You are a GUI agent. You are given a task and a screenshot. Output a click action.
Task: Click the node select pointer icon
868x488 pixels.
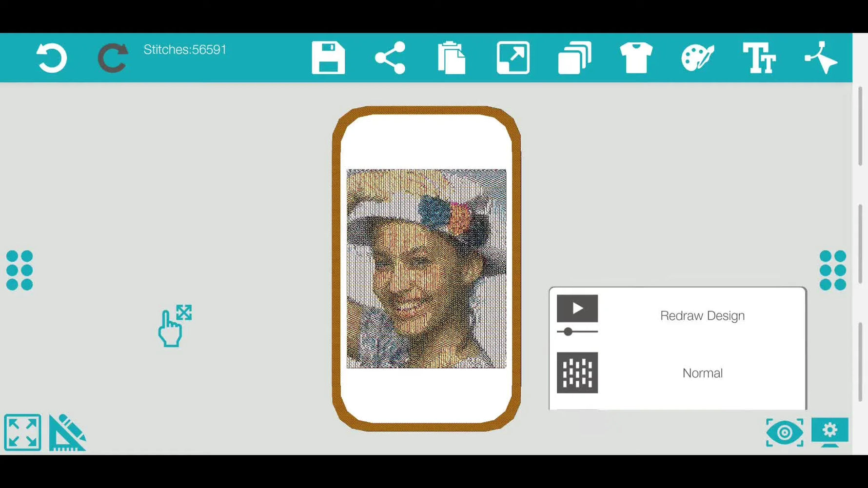(821, 58)
